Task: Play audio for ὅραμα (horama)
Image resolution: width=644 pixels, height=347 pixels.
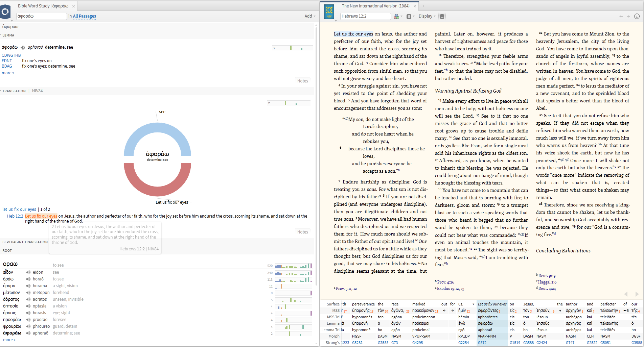Action: tap(28, 286)
